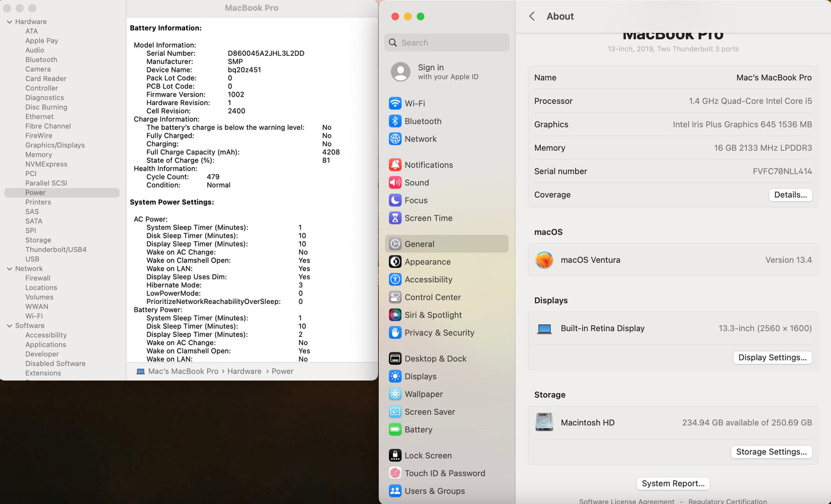Click the Search field in Settings

pos(446,42)
